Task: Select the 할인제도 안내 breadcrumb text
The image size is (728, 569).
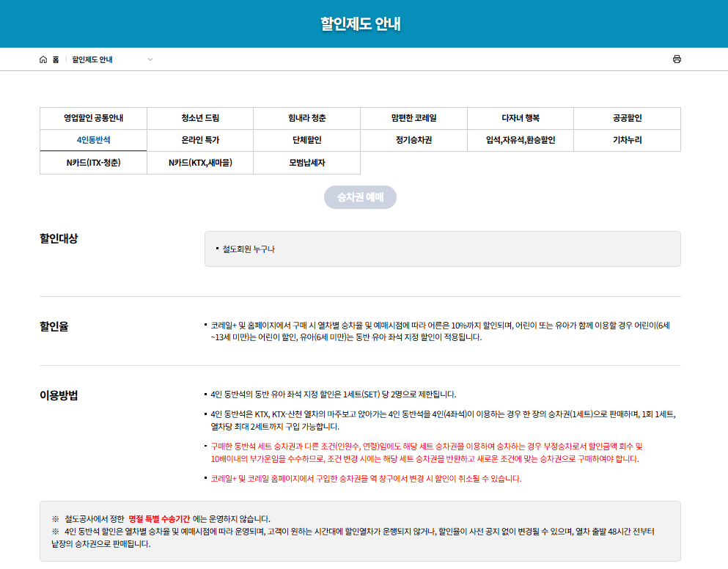Action: [92, 59]
